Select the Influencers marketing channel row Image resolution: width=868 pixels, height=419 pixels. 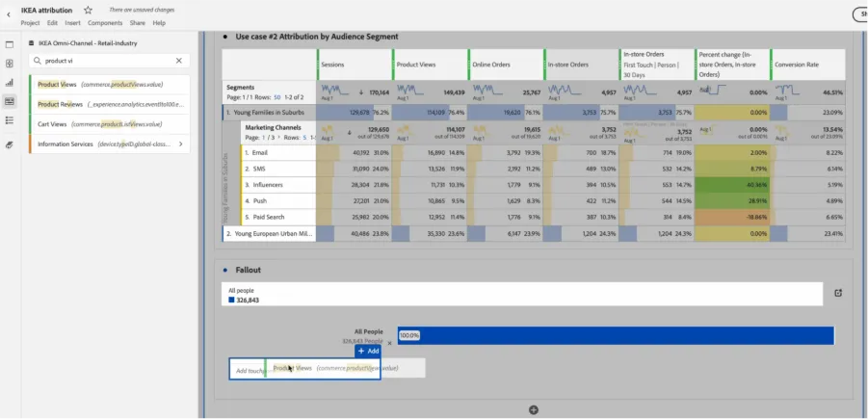[278, 185]
